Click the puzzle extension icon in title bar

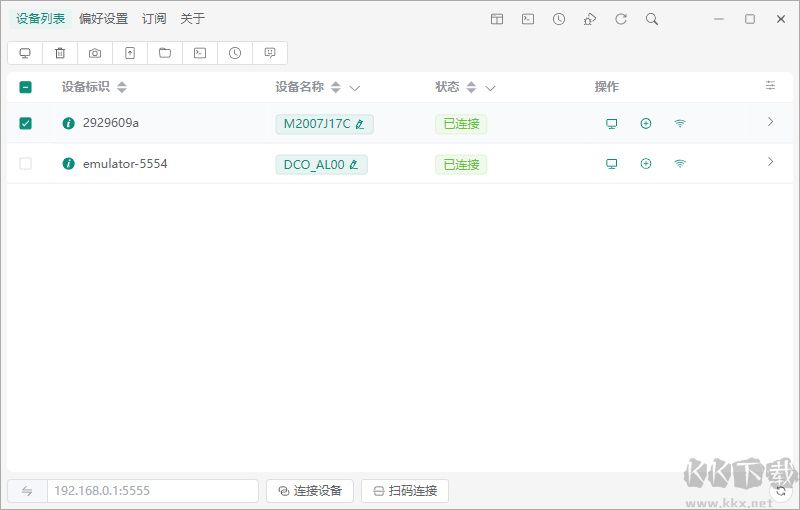[x=590, y=19]
